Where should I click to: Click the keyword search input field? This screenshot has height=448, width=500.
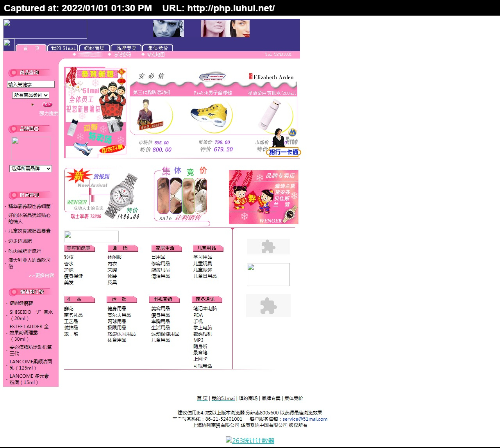pos(31,84)
